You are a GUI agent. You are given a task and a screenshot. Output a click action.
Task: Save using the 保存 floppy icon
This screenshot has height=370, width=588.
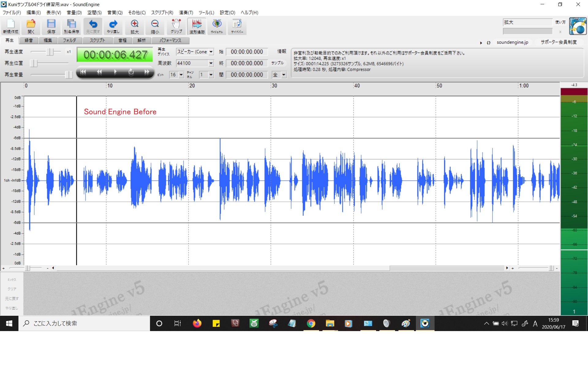51,26
